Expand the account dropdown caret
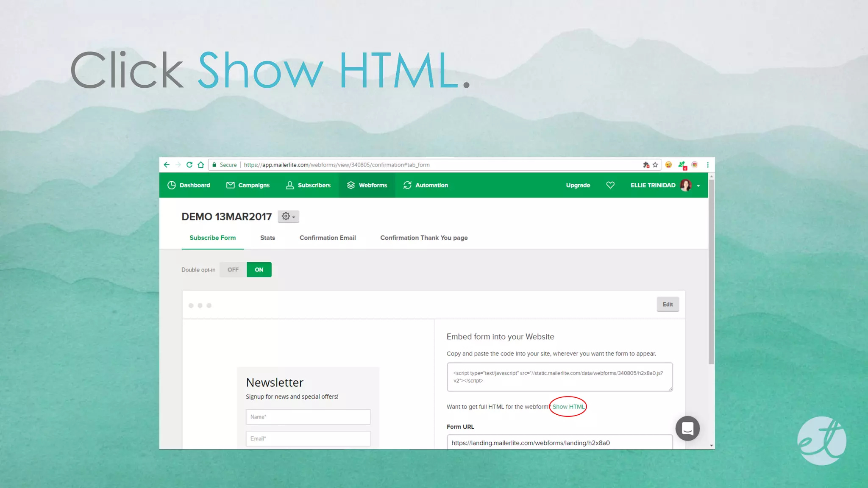 (698, 186)
